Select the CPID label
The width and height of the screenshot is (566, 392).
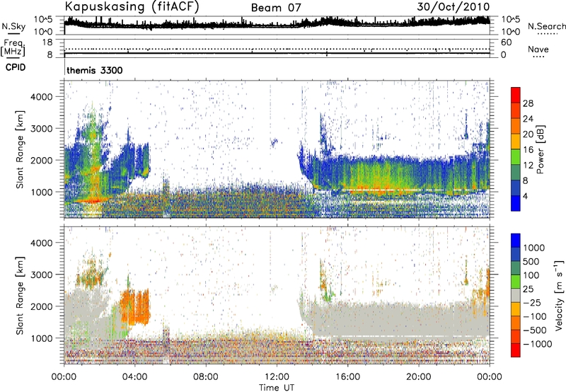pyautogui.click(x=16, y=67)
